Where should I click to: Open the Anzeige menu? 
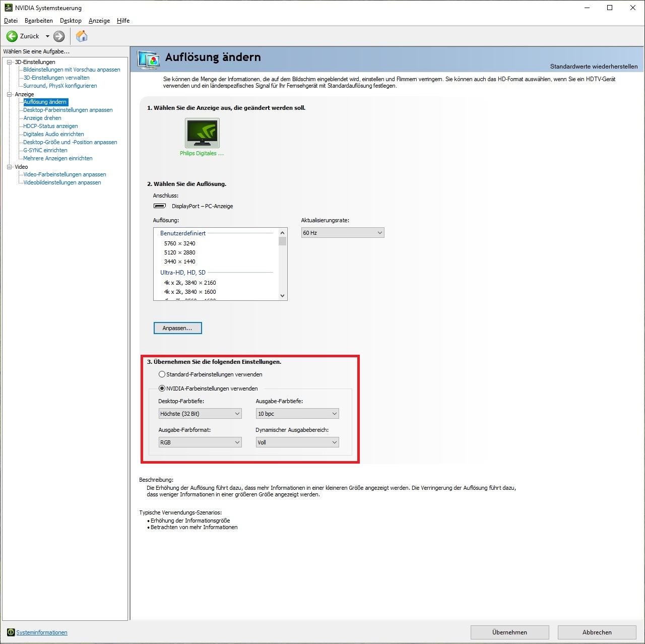[99, 21]
